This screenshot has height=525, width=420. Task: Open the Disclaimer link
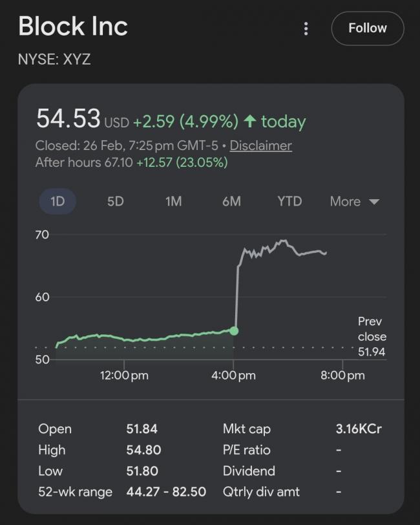click(x=260, y=145)
